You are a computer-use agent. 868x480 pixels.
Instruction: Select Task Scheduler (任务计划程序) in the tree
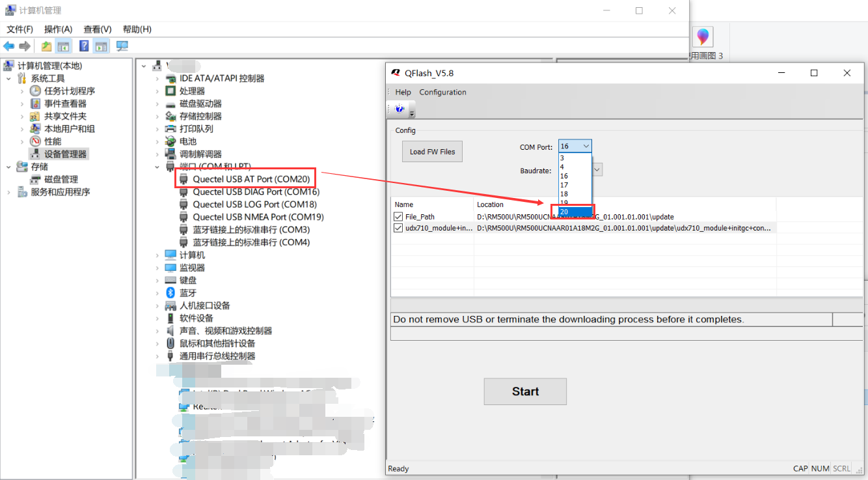[x=70, y=91]
